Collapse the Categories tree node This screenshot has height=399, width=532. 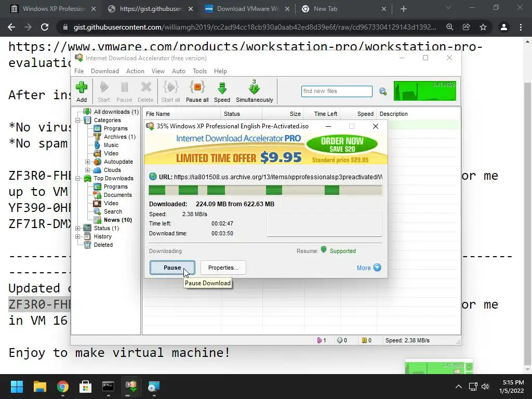click(78, 120)
